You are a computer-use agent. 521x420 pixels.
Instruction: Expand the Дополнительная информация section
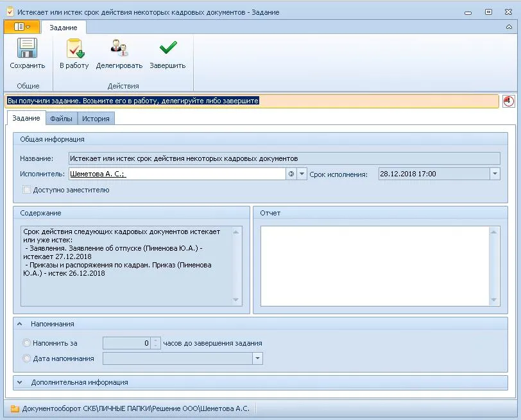pos(19,382)
